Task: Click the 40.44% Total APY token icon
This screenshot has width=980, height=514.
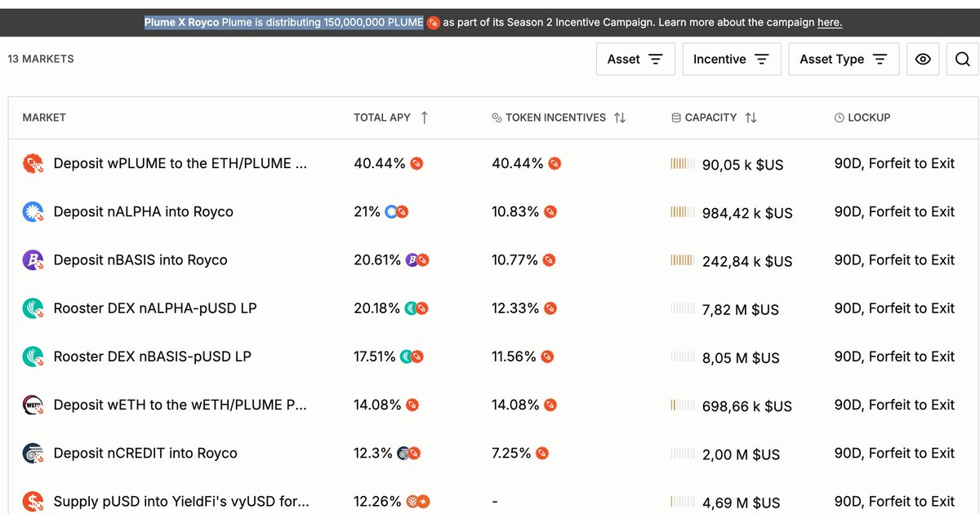Action: coord(416,164)
